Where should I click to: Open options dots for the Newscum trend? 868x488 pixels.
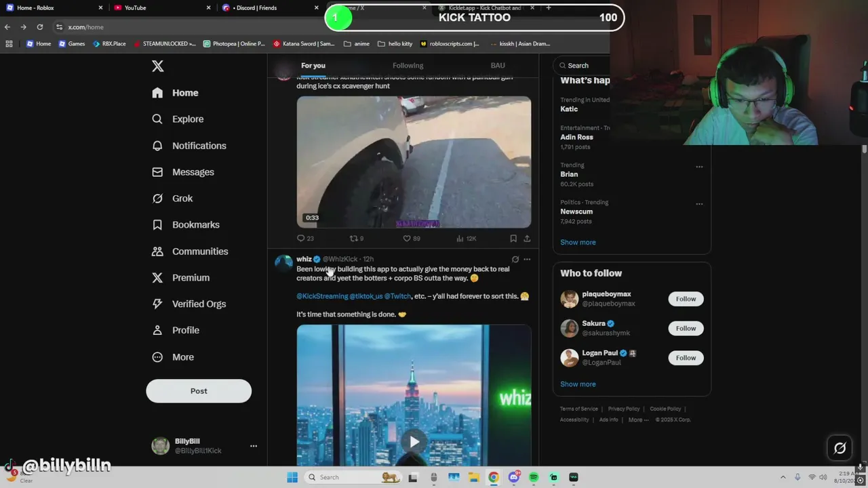pos(699,204)
